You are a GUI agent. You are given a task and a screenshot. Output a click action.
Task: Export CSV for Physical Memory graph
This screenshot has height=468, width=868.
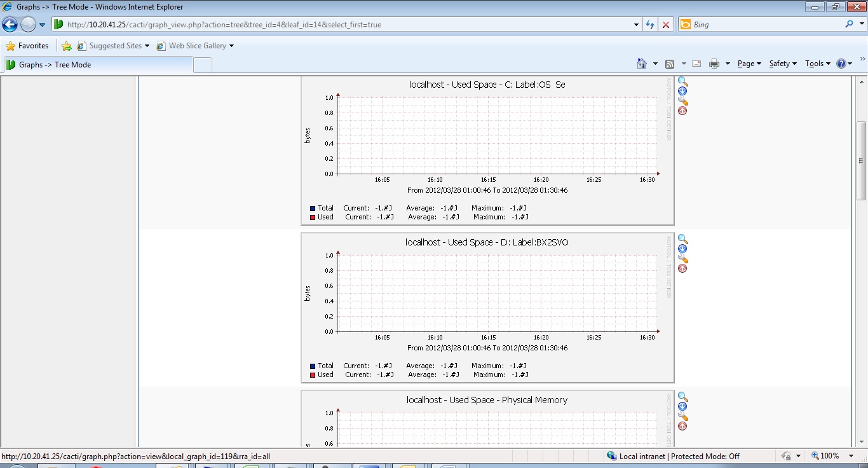682,406
